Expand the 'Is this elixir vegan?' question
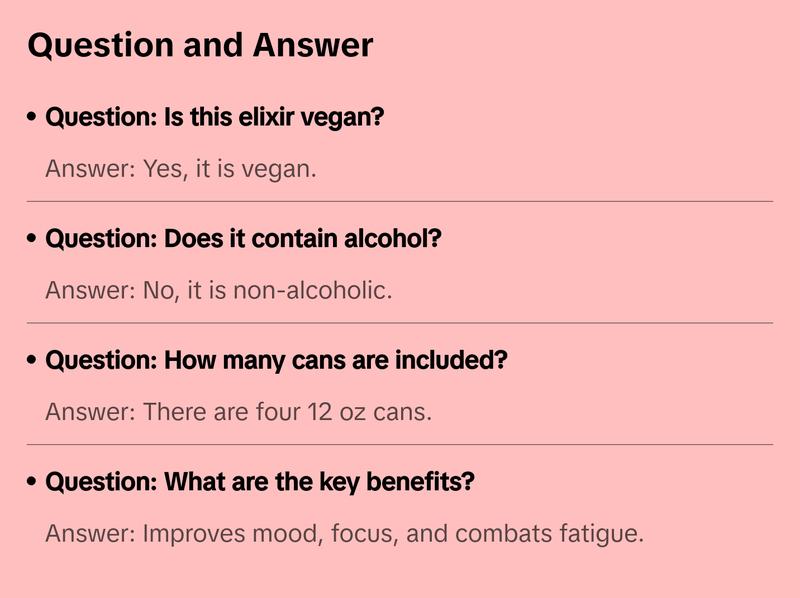The height and width of the screenshot is (598, 800). point(215,117)
